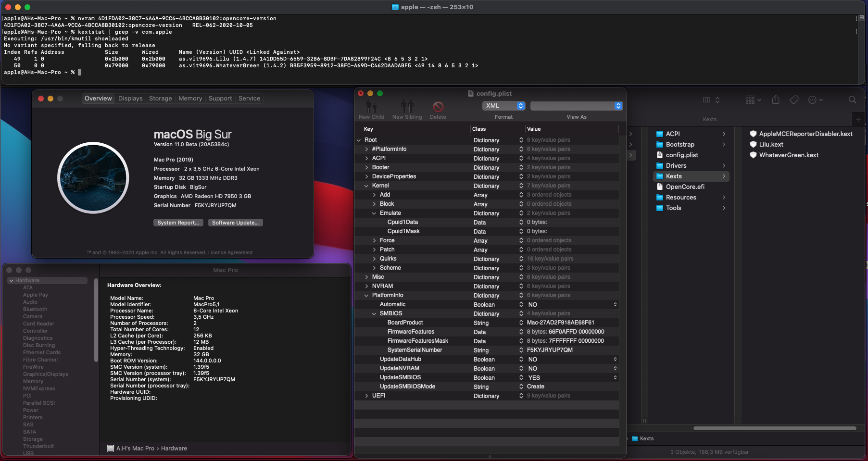Click the Delete toolbar icon
868x461 pixels.
[438, 107]
